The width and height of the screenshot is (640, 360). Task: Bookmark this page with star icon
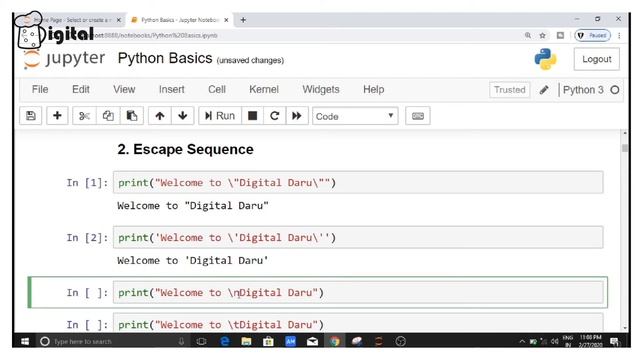(x=542, y=36)
